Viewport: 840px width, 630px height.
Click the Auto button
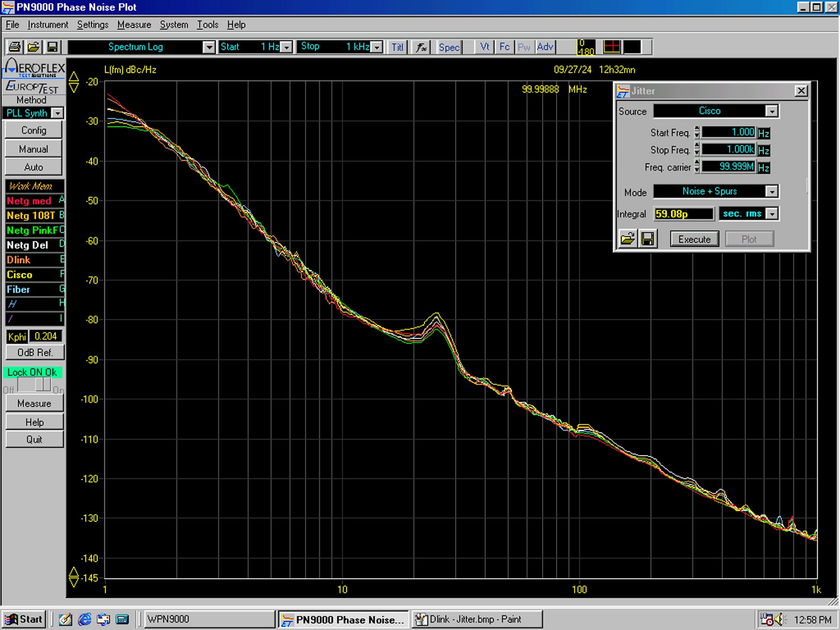click(x=34, y=167)
